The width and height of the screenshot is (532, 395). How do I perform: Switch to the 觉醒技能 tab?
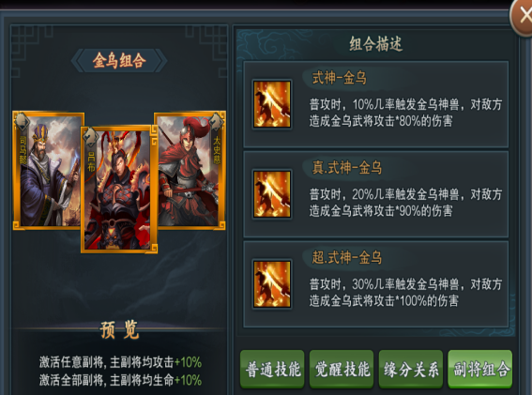342,370
